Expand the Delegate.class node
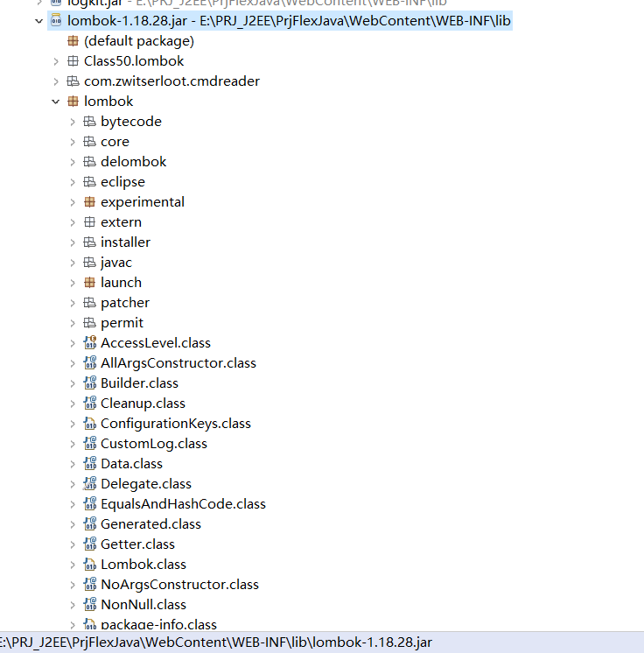 73,484
